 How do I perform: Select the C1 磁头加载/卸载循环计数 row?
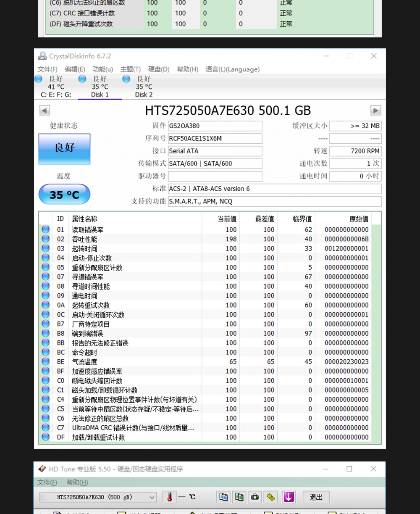pos(205,390)
